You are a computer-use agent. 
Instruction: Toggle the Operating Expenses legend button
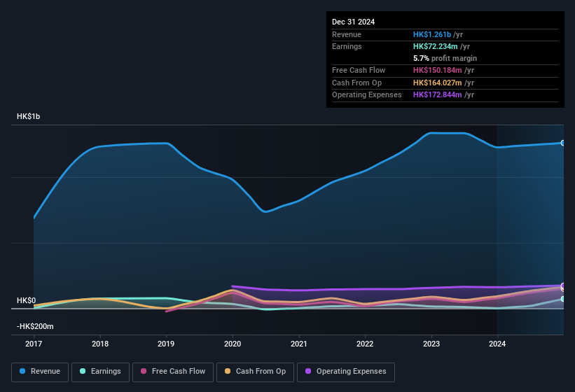coord(346,372)
